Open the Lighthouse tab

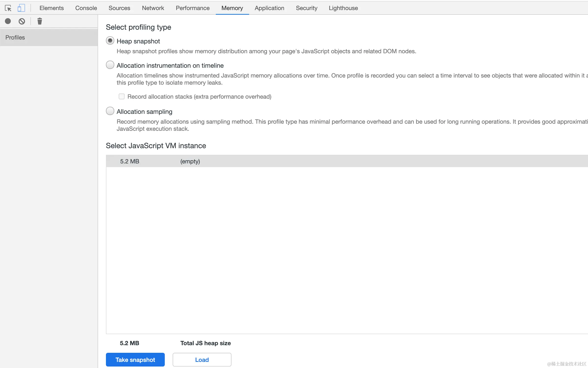pos(343,8)
